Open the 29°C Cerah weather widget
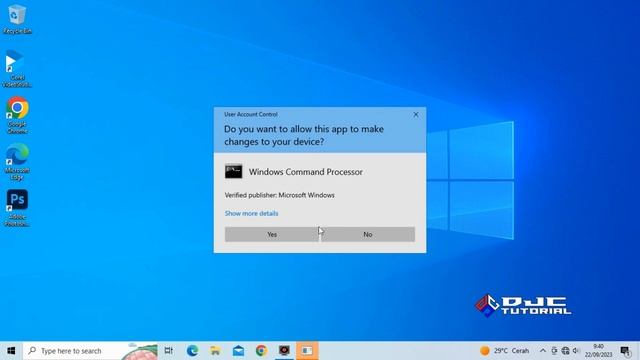The width and height of the screenshot is (640, 360). (505, 351)
